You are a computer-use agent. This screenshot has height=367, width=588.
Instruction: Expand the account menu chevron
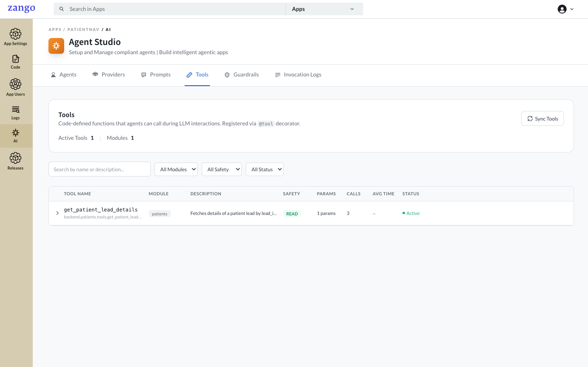tap(572, 9)
